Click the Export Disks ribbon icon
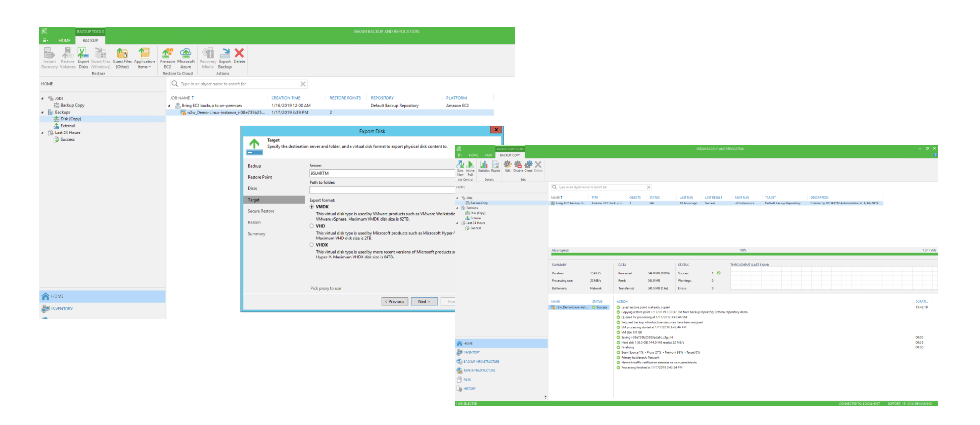Image resolution: width=980 pixels, height=425 pixels. click(83, 57)
